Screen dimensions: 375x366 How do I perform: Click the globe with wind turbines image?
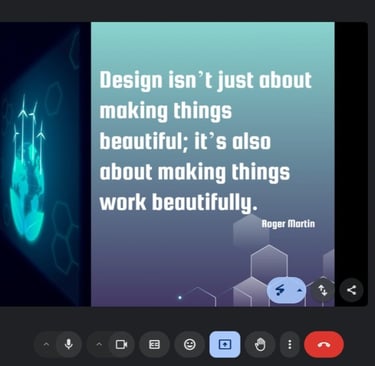[28, 168]
